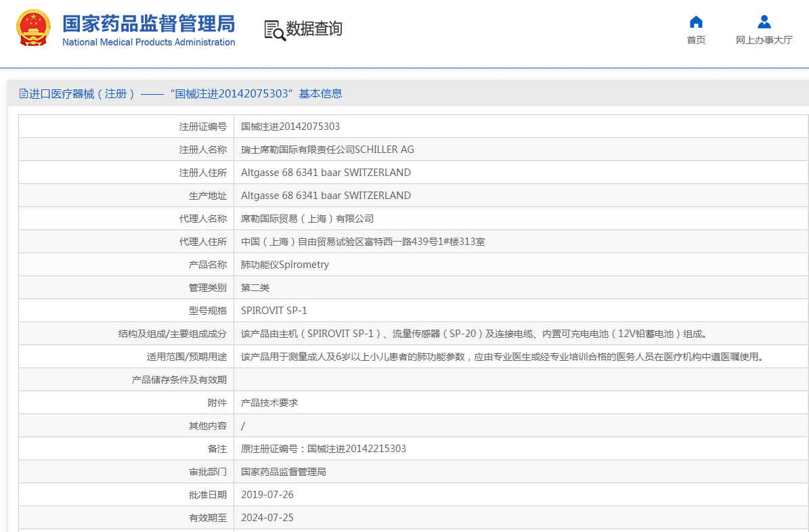Click the 产品名称 row label
Image resolution: width=809 pixels, height=532 pixels.
(207, 265)
